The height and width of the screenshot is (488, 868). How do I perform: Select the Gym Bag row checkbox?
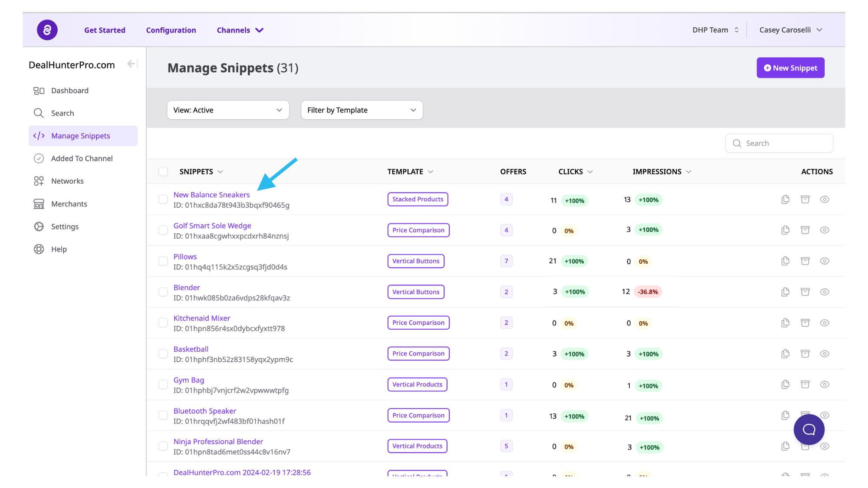(163, 384)
